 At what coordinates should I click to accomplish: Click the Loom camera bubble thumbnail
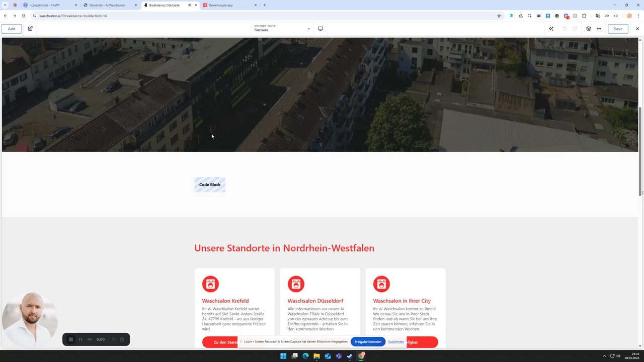pos(30,320)
